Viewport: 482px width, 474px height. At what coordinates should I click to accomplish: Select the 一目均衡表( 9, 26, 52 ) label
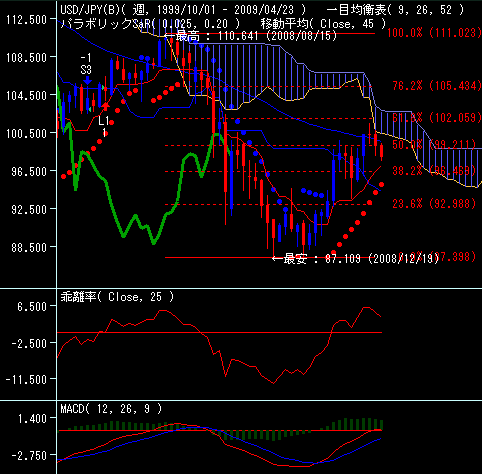click(x=395, y=10)
